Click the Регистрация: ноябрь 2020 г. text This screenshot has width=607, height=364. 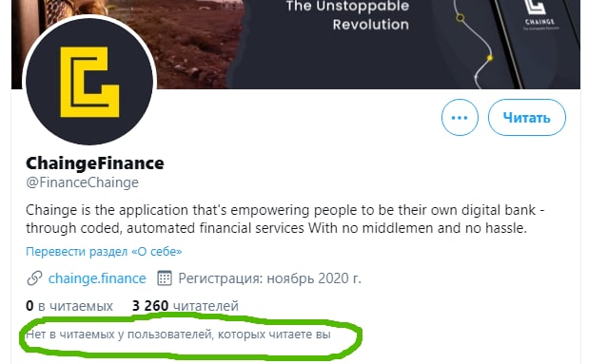(x=269, y=278)
